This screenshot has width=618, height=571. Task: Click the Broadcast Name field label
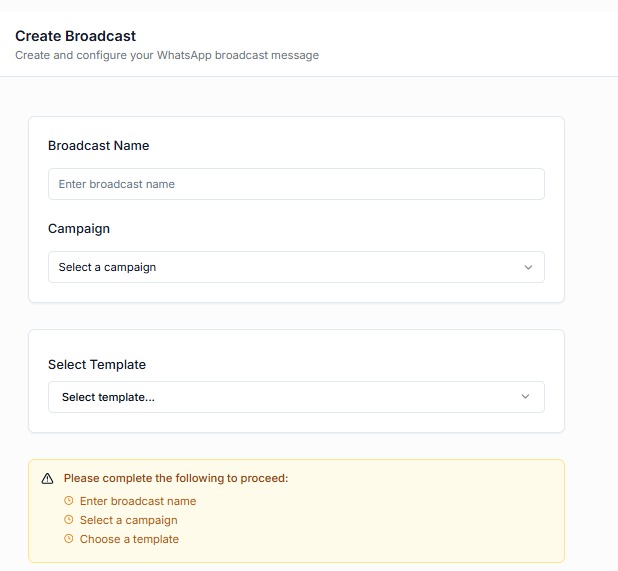(98, 146)
